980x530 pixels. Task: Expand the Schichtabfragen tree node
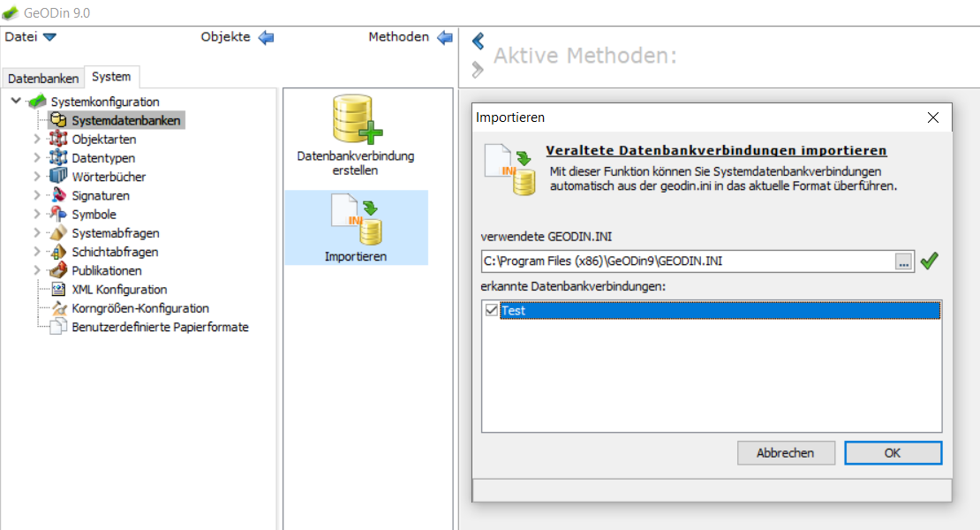click(x=37, y=251)
